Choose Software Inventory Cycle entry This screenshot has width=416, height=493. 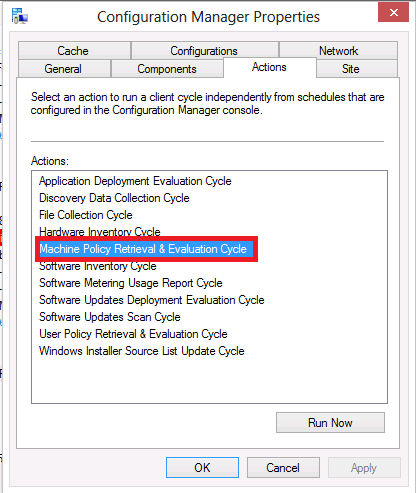click(x=98, y=266)
